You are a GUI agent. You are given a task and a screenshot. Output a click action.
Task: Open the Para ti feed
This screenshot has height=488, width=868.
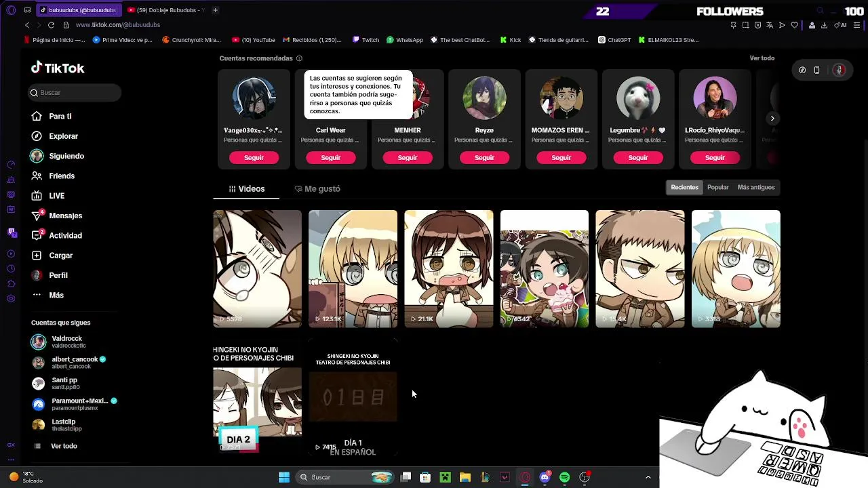pyautogui.click(x=52, y=117)
